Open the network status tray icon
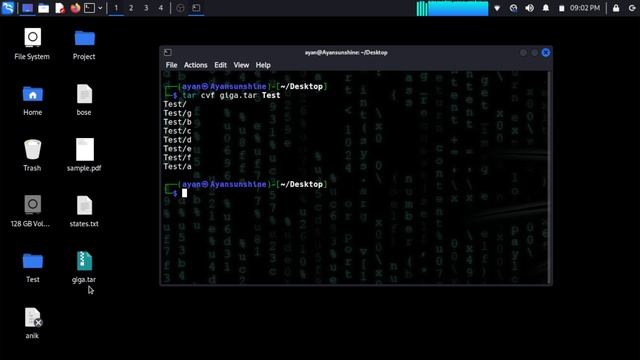 tap(497, 8)
